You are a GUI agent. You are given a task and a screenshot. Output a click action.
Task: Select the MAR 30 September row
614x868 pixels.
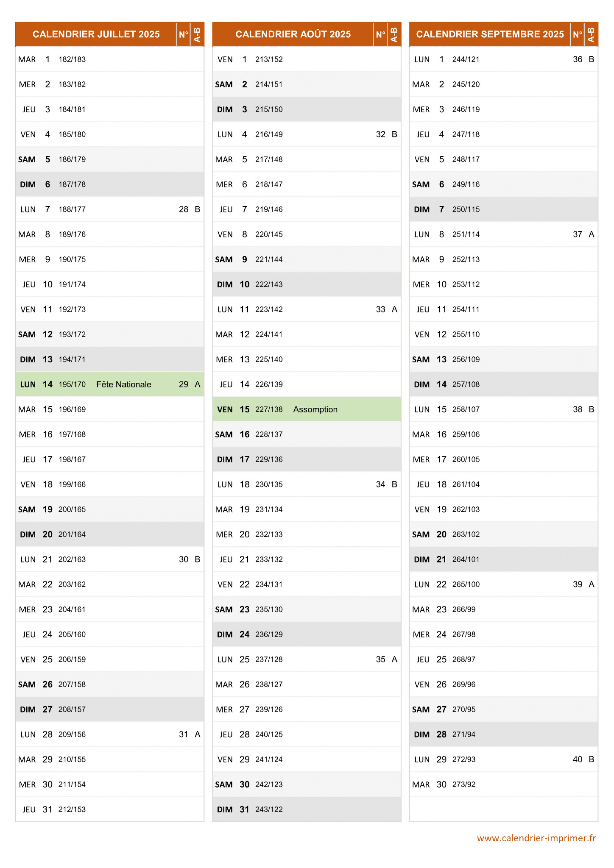click(x=504, y=785)
